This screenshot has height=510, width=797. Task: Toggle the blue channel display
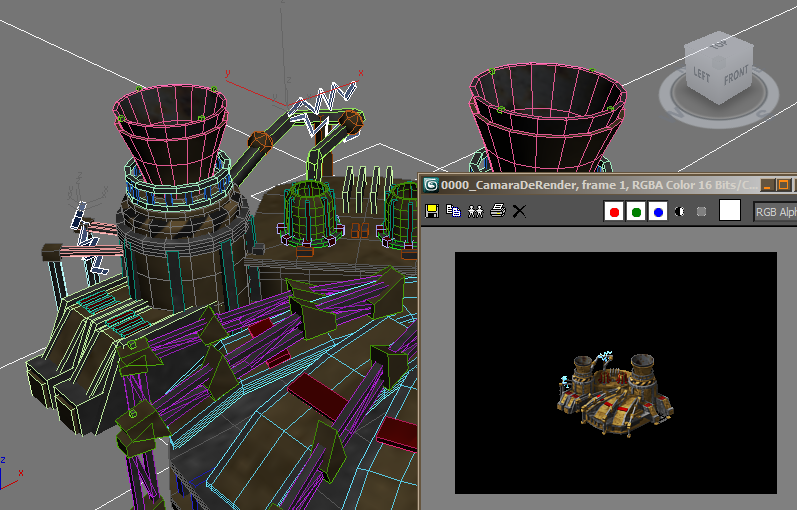[658, 212]
